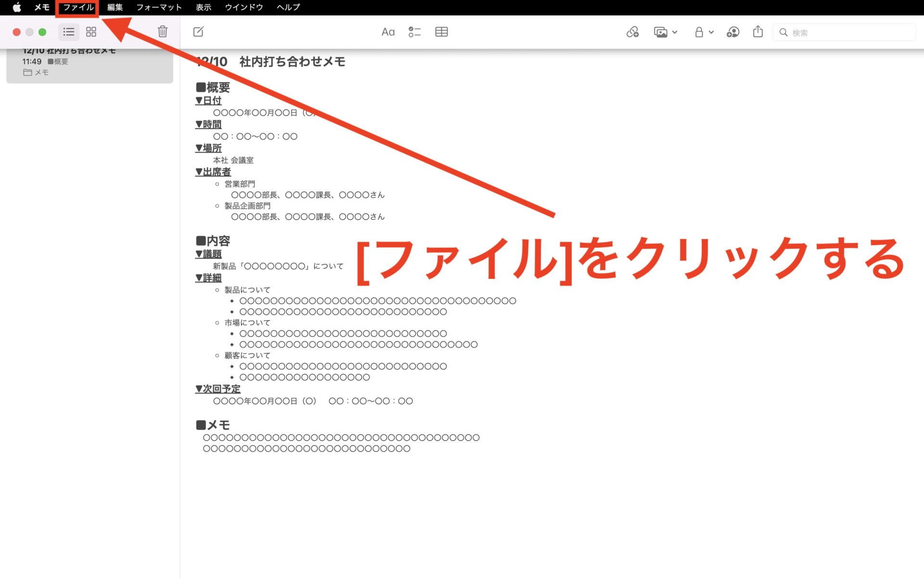The height and width of the screenshot is (578, 924).
Task: Click the 営業部門 bullet
Action: (240, 184)
